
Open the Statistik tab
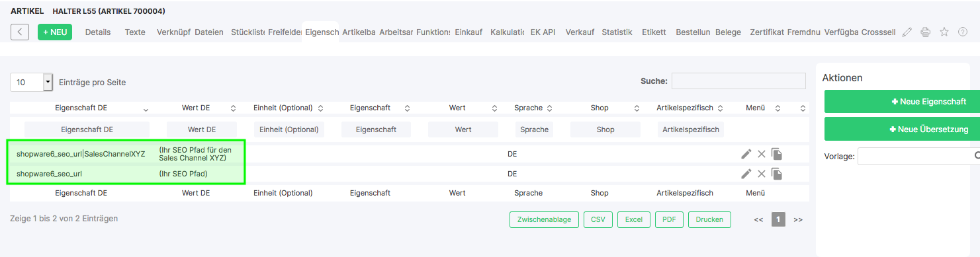[x=617, y=32]
